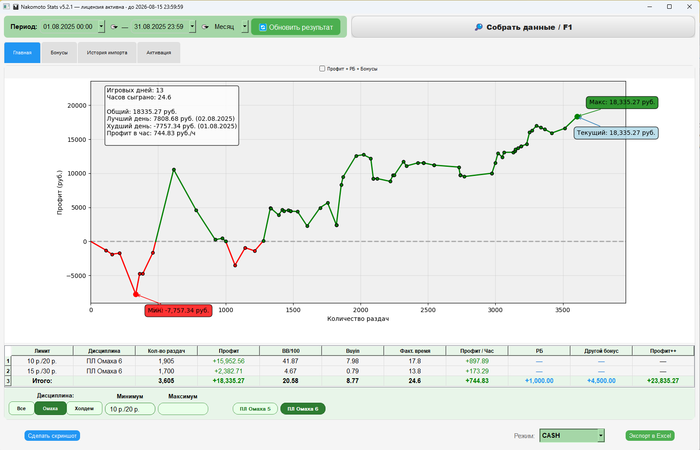Open the empty Максимум limit field
Viewport: 700px width, 450px height.
(183, 409)
